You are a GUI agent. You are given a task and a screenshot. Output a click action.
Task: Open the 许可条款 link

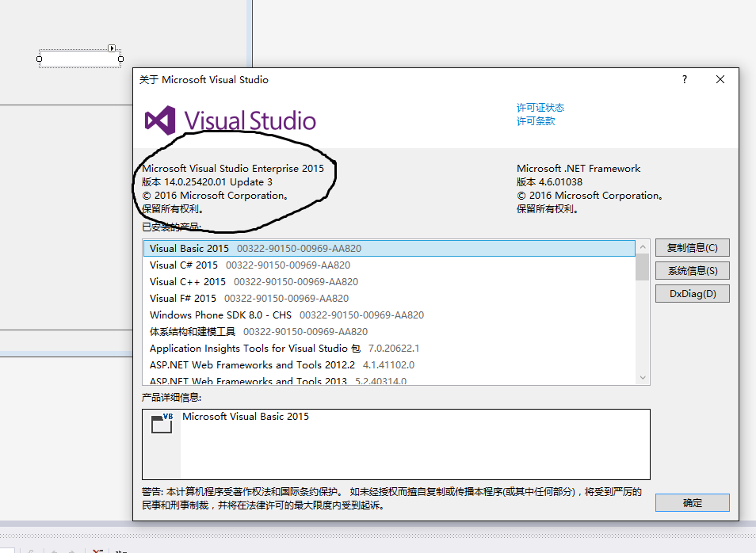pyautogui.click(x=536, y=121)
